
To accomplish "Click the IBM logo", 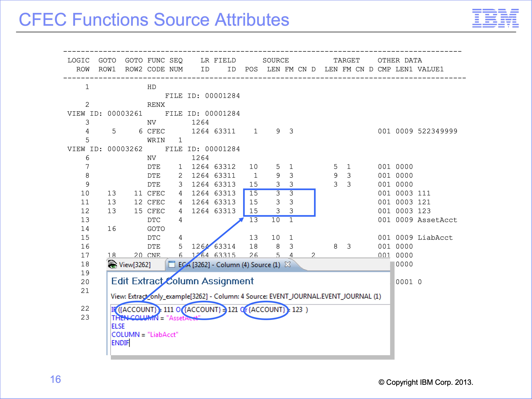I will point(495,18).
